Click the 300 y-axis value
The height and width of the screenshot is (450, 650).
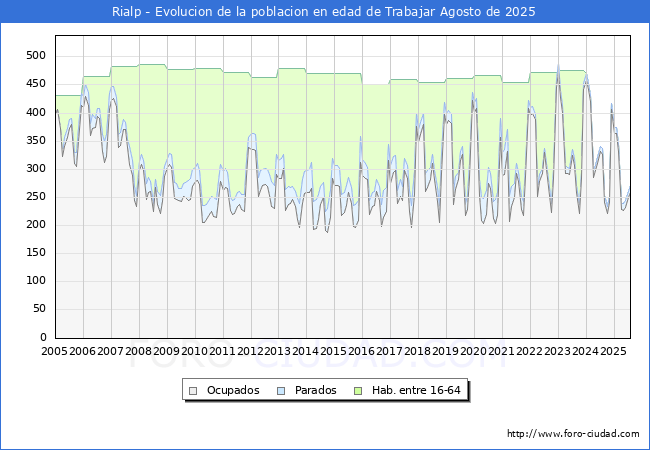[x=36, y=168]
